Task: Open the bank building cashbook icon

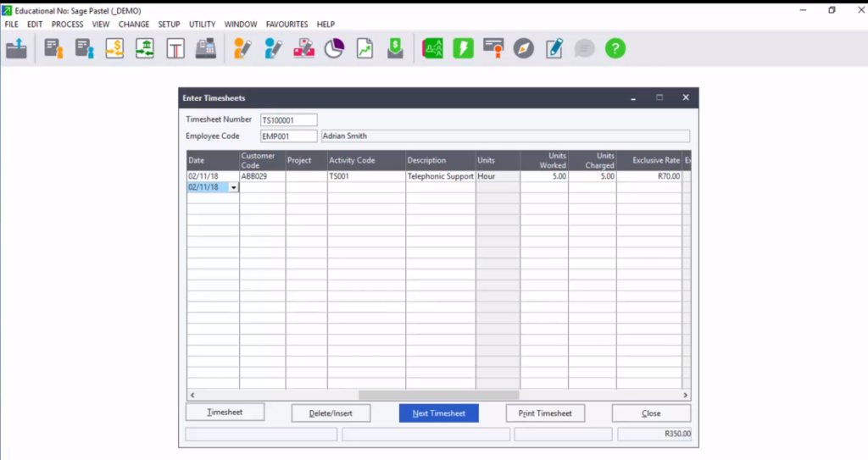Action: pyautogui.click(x=145, y=48)
